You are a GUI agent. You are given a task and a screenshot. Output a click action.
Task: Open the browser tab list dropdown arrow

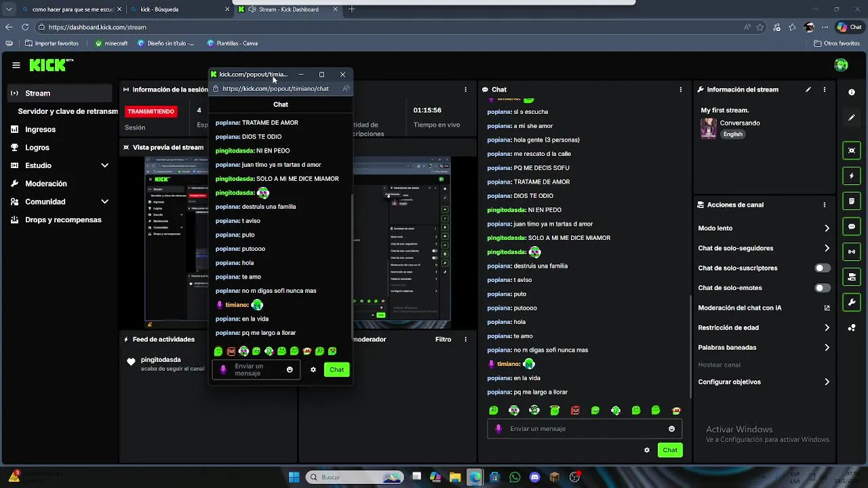click(9, 9)
